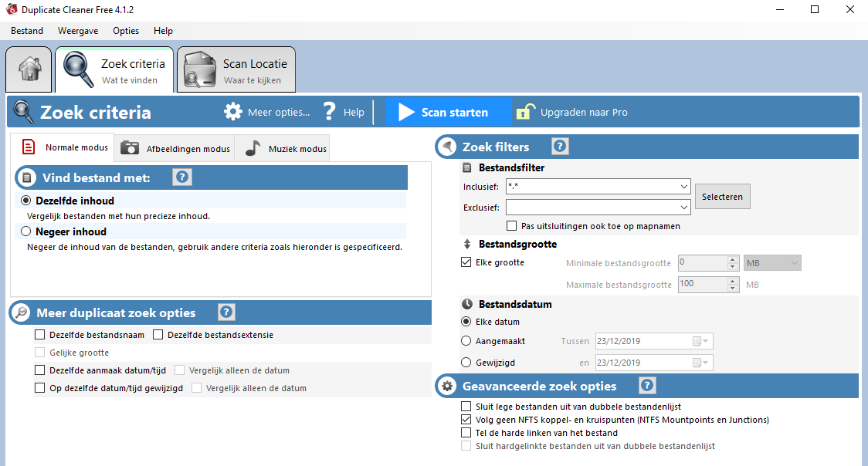Viewport: 868px width, 466px height.
Task: Open the MB size unit dropdown
Action: pyautogui.click(x=772, y=263)
